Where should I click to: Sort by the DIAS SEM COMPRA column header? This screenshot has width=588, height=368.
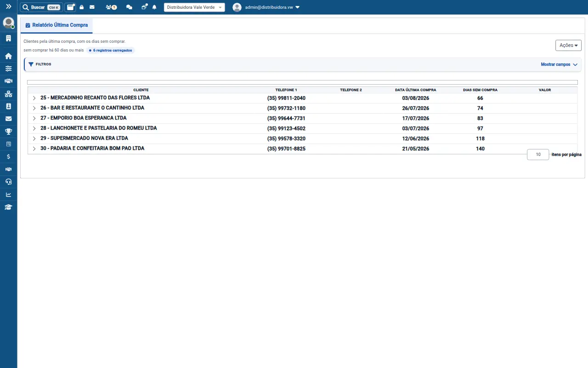(480, 90)
